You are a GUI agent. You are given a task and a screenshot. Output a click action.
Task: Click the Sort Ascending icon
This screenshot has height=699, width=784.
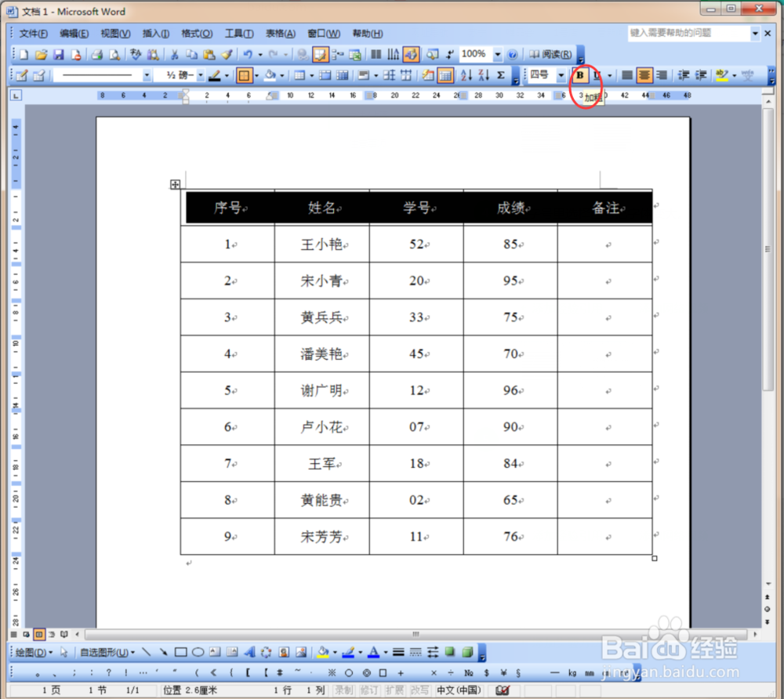tap(465, 75)
